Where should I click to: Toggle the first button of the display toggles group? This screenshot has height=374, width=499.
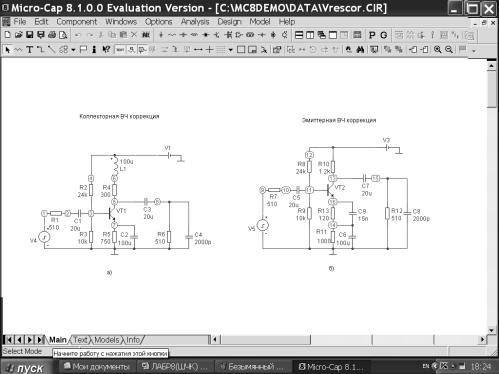[120, 50]
